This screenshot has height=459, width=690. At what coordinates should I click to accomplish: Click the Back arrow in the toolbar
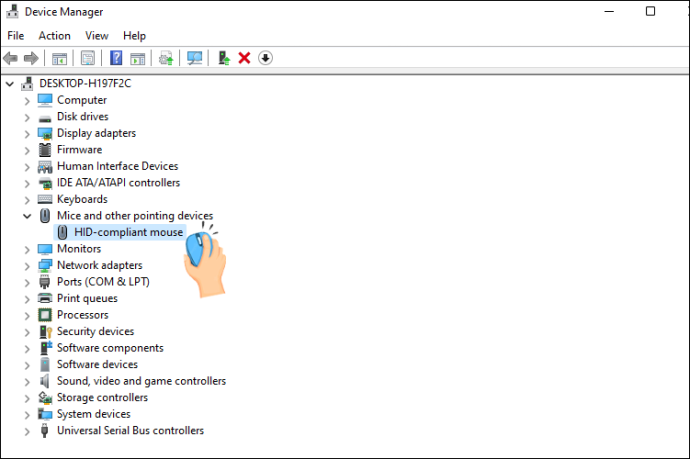[x=11, y=58]
